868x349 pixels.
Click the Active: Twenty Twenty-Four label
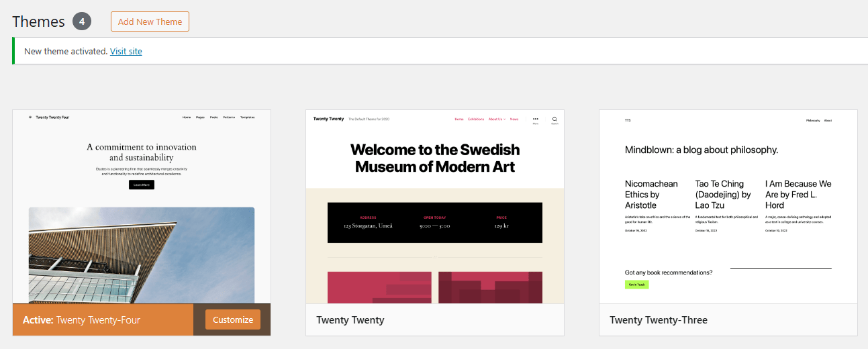82,320
